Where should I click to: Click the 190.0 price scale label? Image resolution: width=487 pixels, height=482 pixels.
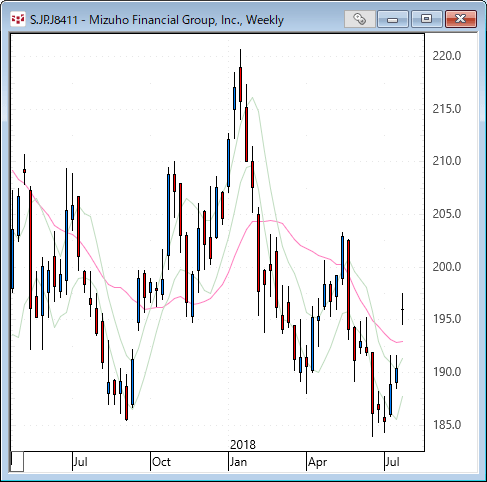tap(447, 372)
